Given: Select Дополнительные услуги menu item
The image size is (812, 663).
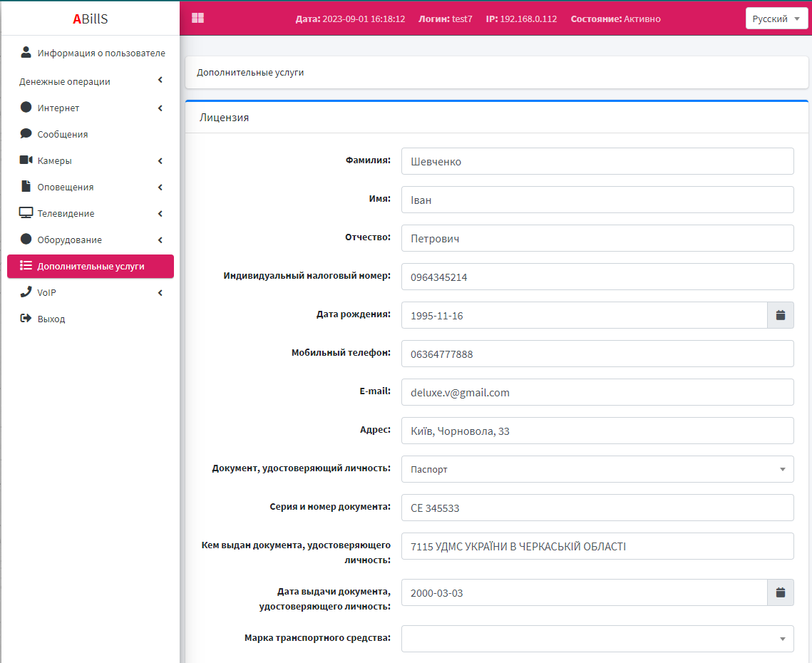Looking at the screenshot, I should click(x=91, y=266).
